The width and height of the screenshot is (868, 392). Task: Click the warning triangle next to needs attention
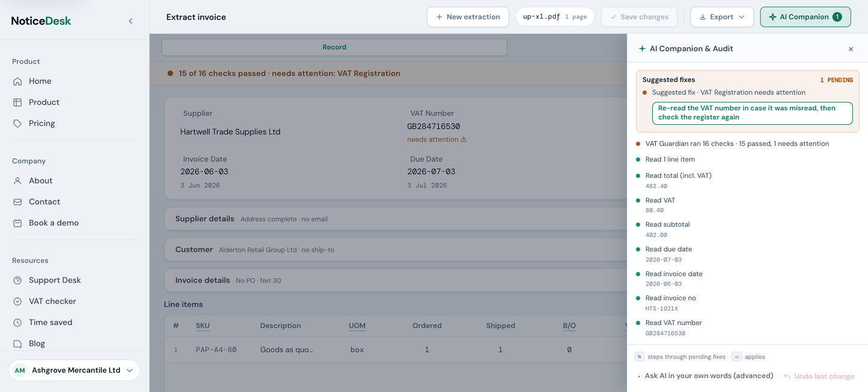point(464,139)
